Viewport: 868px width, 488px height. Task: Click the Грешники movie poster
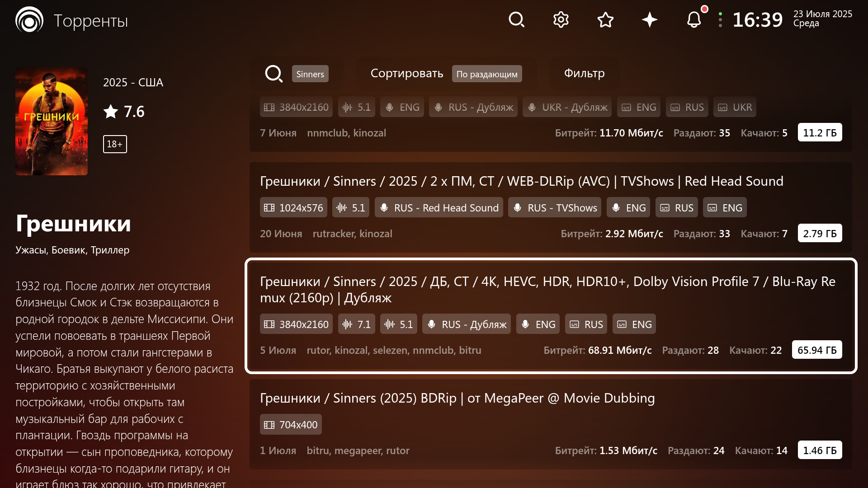click(x=52, y=121)
